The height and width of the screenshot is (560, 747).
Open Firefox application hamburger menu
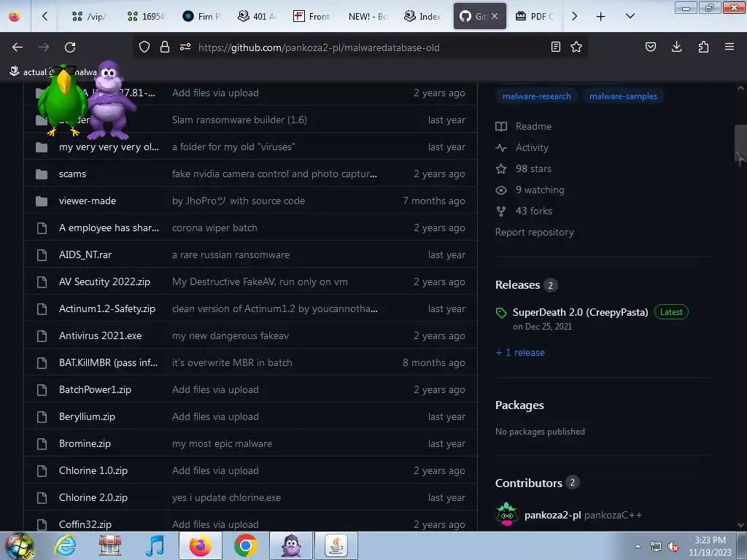(x=729, y=47)
